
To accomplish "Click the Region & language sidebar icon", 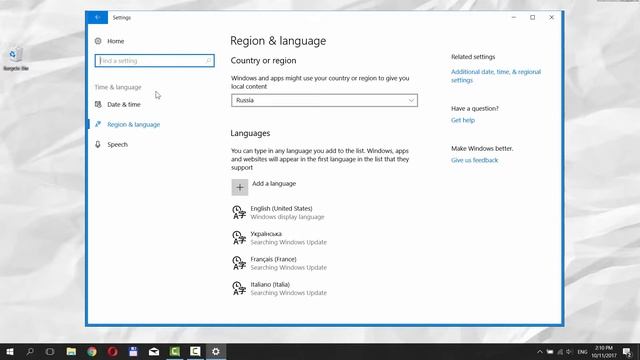I will point(98,124).
